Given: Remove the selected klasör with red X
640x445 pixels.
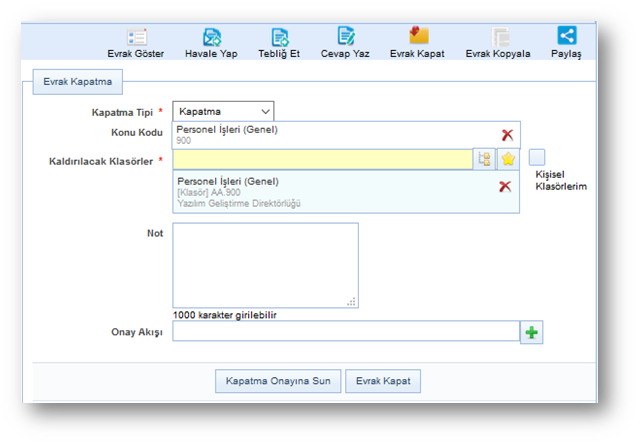Looking at the screenshot, I should [x=505, y=187].
